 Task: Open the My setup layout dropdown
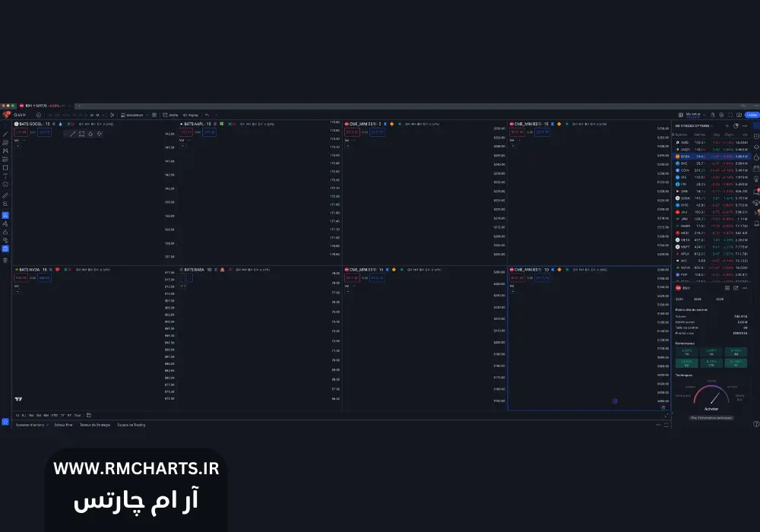pos(696,115)
